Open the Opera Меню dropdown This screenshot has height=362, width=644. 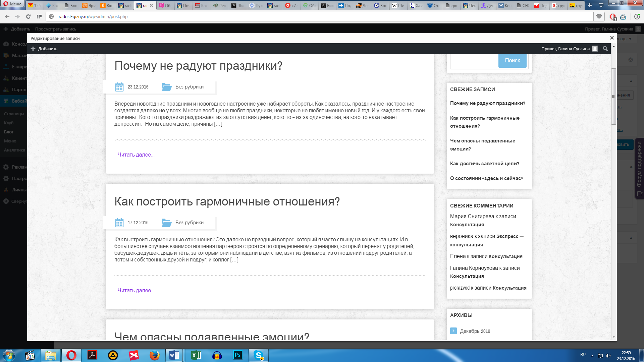point(13,4)
